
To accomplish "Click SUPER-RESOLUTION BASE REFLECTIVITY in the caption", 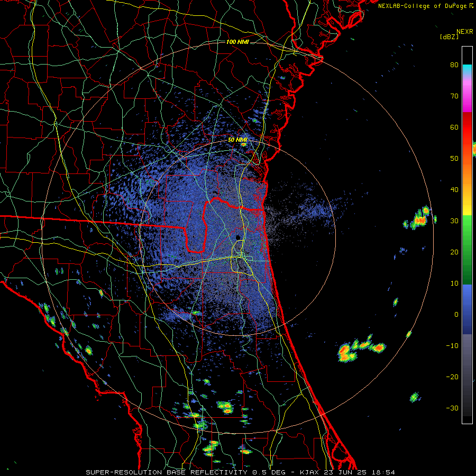I will pos(166,472).
